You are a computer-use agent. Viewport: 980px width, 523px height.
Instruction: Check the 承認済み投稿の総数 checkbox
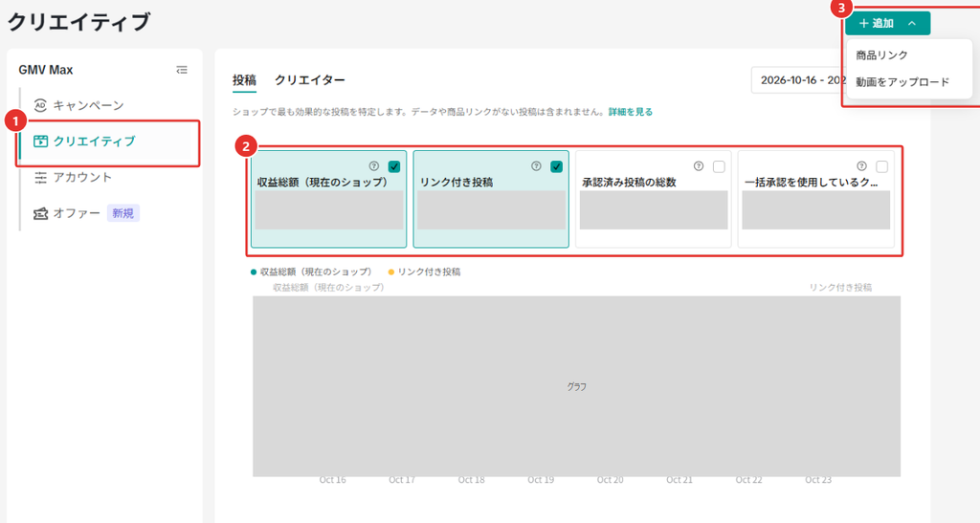click(x=719, y=166)
